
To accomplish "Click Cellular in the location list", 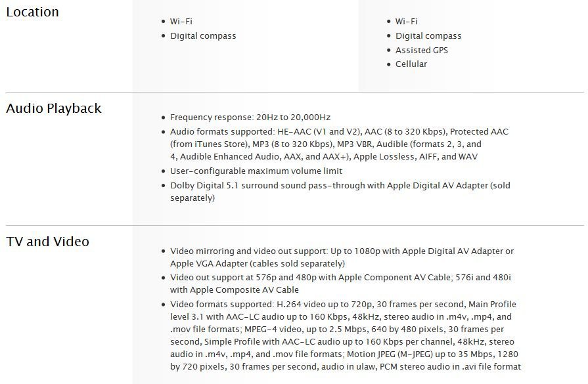I will 411,64.
